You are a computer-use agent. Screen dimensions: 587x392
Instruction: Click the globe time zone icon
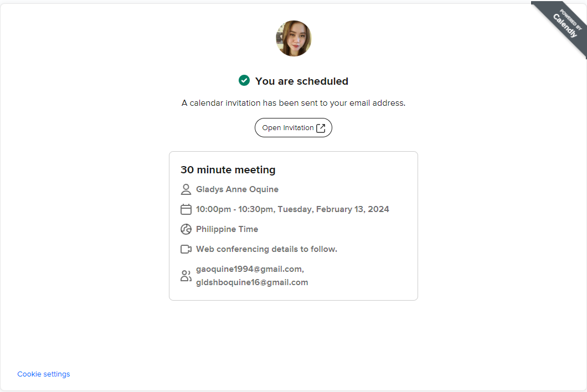[x=186, y=229]
